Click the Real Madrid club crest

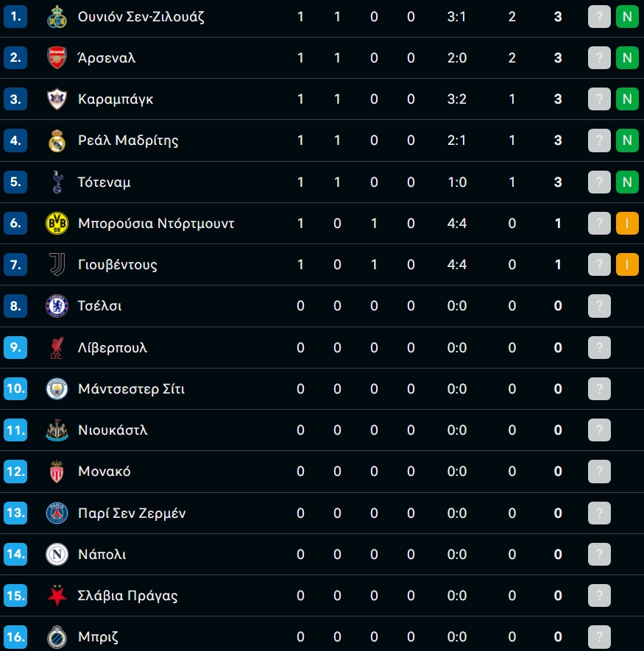coord(57,140)
